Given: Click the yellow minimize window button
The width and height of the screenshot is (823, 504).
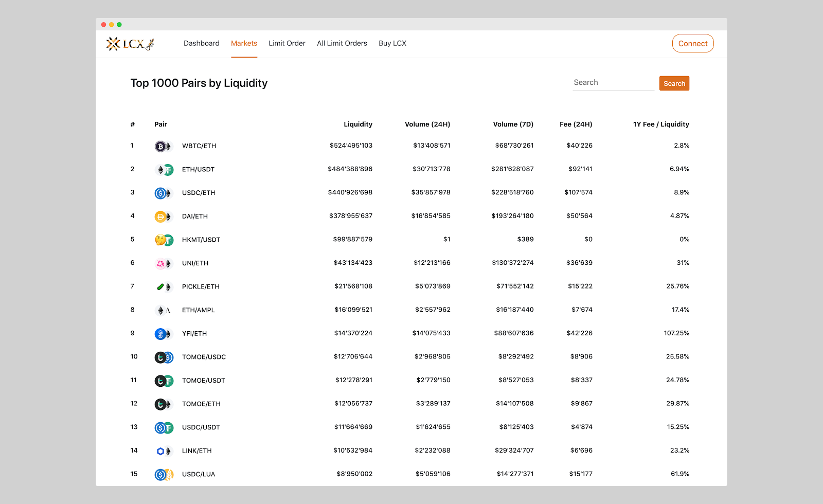Looking at the screenshot, I should click(x=112, y=25).
